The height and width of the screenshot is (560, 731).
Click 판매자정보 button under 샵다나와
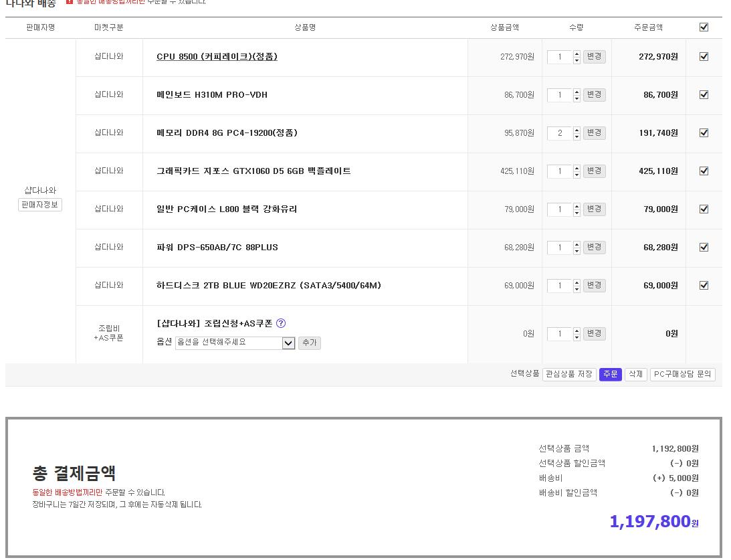pos(40,205)
